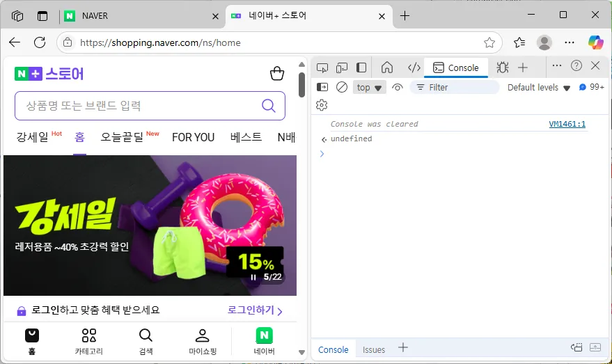Viewport: 612px width, 364px height.
Task: Open the 99+ issues counter
Action: [592, 87]
